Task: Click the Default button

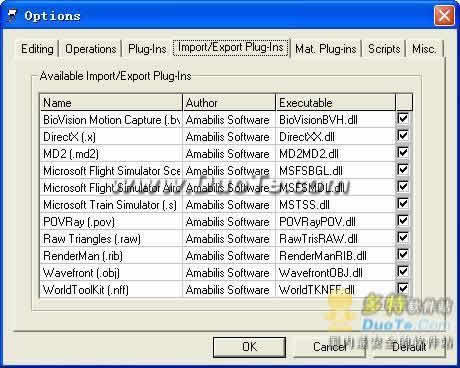Action: pyautogui.click(x=409, y=347)
